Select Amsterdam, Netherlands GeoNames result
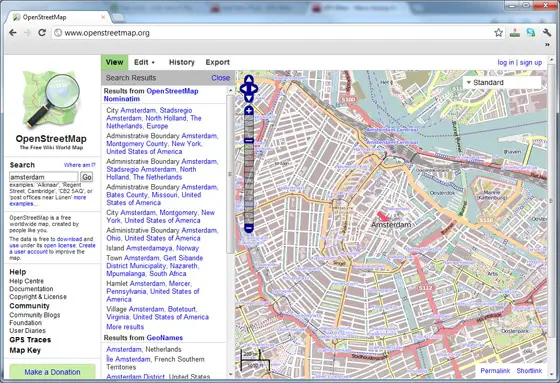Image resolution: width=560 pixels, height=383 pixels. click(x=144, y=349)
